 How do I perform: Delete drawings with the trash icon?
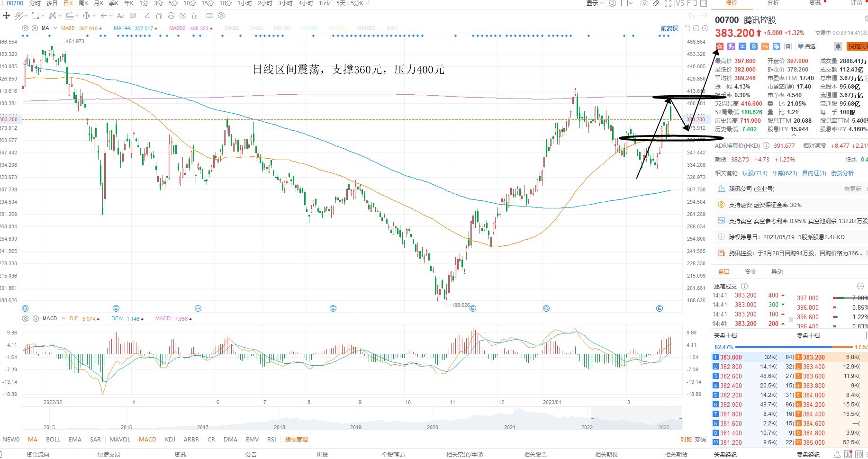coord(195,16)
